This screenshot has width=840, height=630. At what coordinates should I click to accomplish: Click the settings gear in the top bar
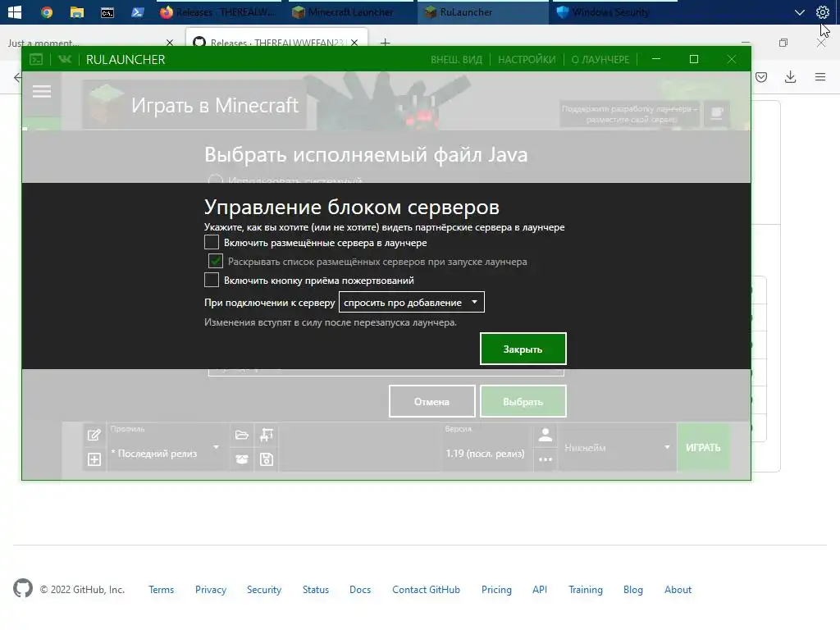point(822,11)
